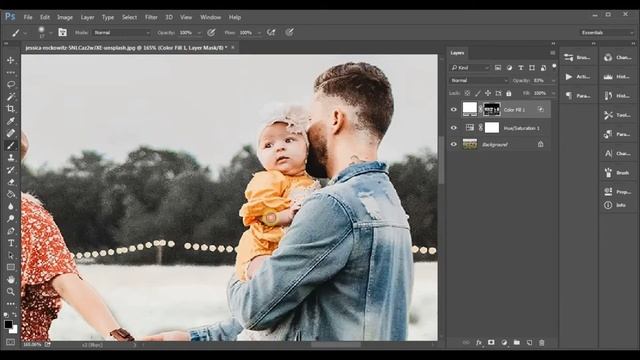Select the Move tool
Image resolution: width=640 pixels, height=360 pixels.
click(x=11, y=60)
